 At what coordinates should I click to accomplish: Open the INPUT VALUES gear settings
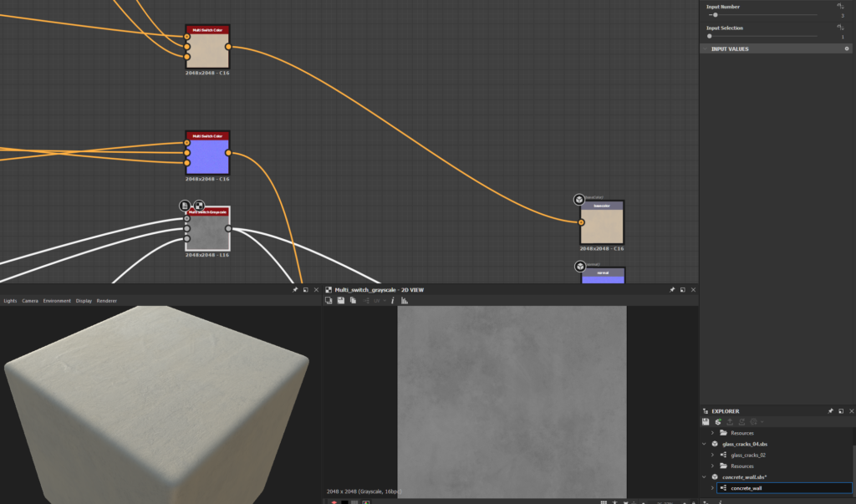coord(847,48)
